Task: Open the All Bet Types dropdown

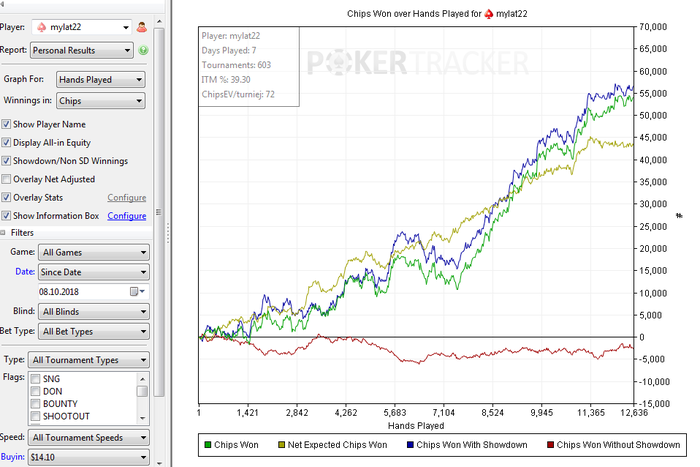Action: tap(94, 331)
